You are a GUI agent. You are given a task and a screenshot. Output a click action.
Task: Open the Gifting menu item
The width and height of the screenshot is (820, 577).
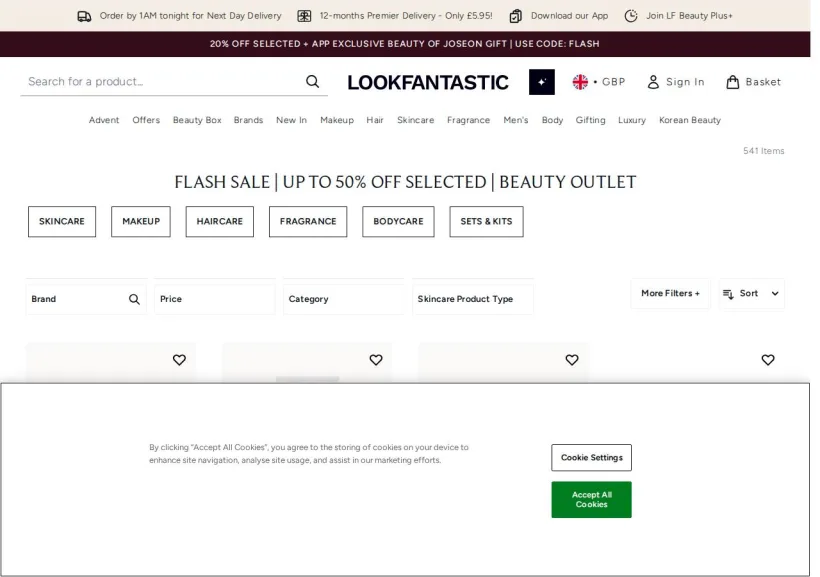[x=590, y=120]
